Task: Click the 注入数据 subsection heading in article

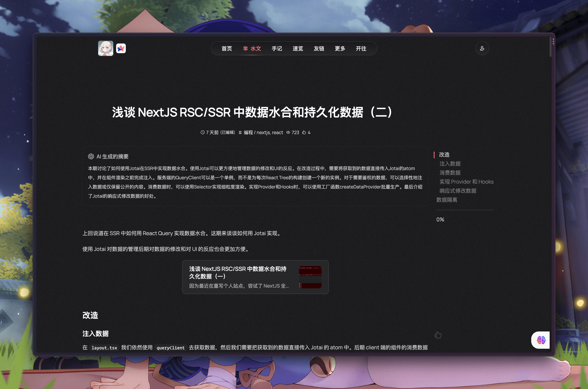Action: [x=96, y=334]
